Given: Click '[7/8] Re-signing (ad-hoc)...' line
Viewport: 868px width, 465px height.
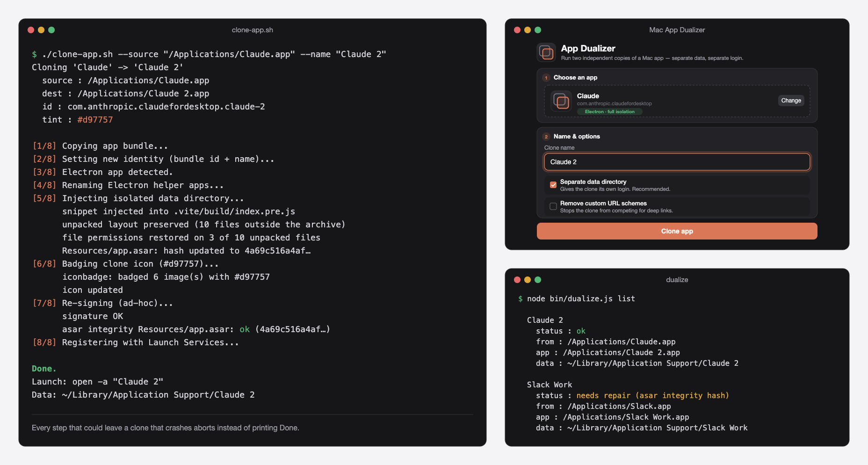Looking at the screenshot, I should pyautogui.click(x=102, y=303).
